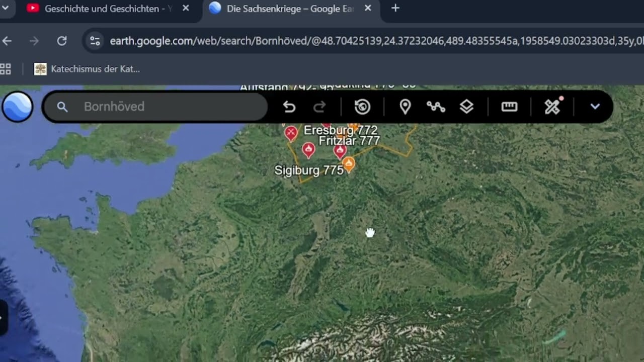Viewport: 644px width, 362px height.
Task: Open the browser tab search dropdown
Action: pyautogui.click(x=6, y=8)
